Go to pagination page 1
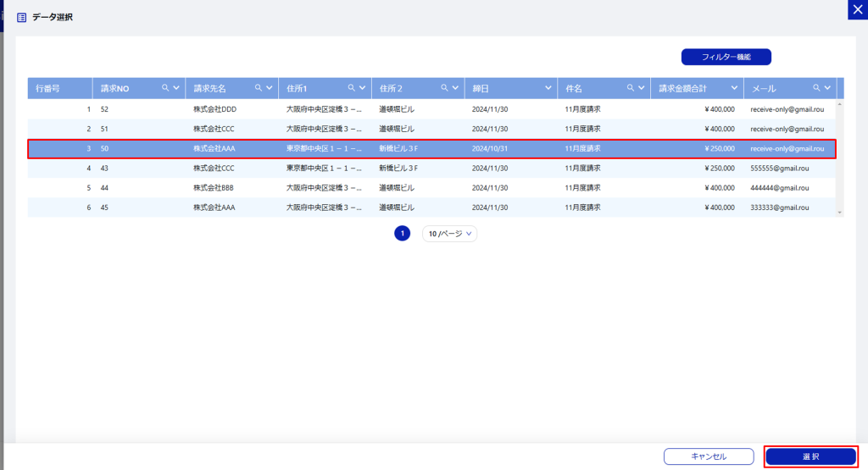The image size is (868, 470). (x=402, y=234)
